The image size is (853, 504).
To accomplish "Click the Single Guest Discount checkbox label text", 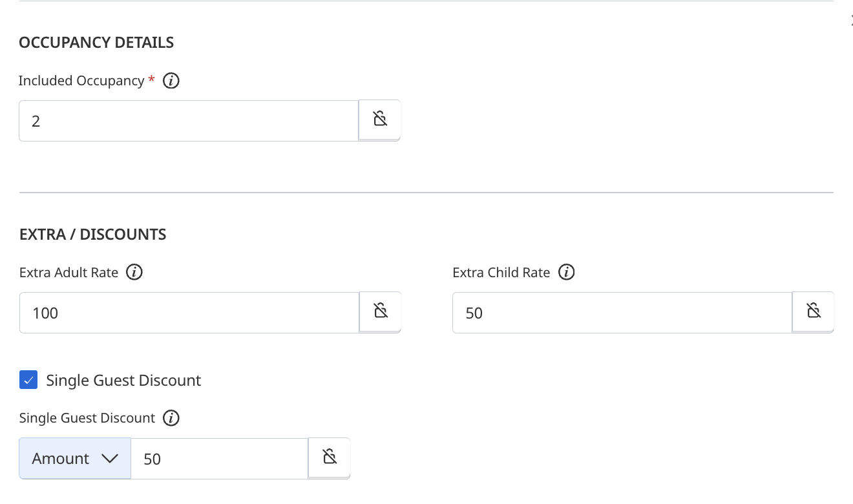I will click(x=123, y=380).
